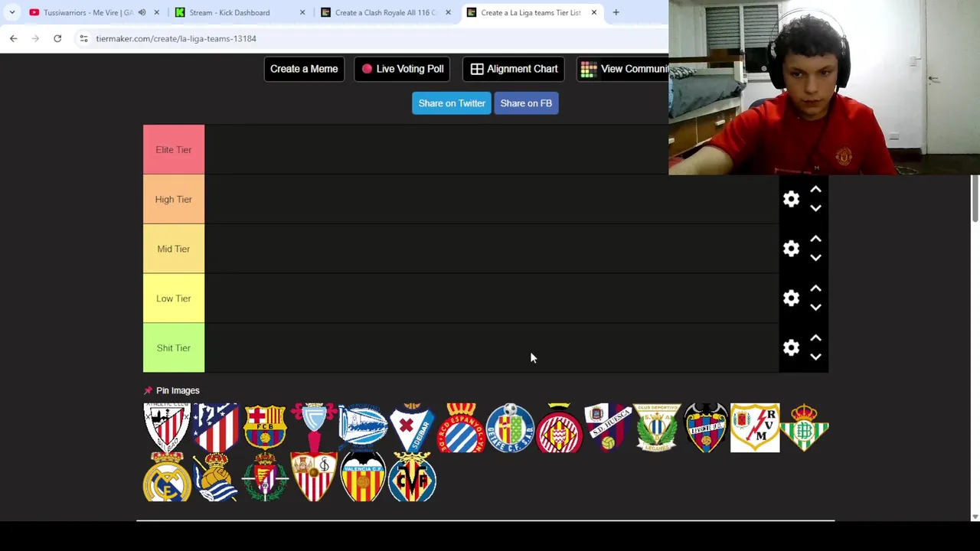The width and height of the screenshot is (980, 551).
Task: Pick the Valencia CF crest
Action: point(363,477)
